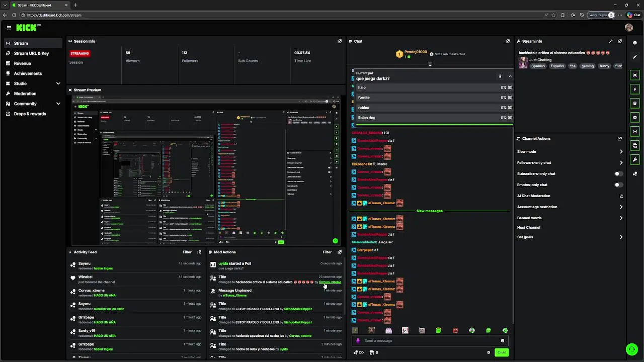Image resolution: width=644 pixels, height=362 pixels.
Task: Vote for halo in the poll
Action: tap(434, 87)
